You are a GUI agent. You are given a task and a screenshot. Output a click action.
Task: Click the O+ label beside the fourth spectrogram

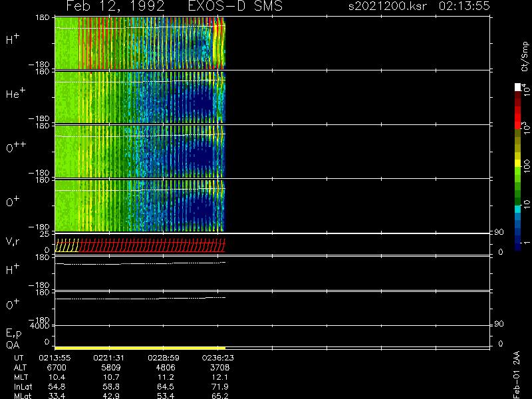pyautogui.click(x=13, y=201)
